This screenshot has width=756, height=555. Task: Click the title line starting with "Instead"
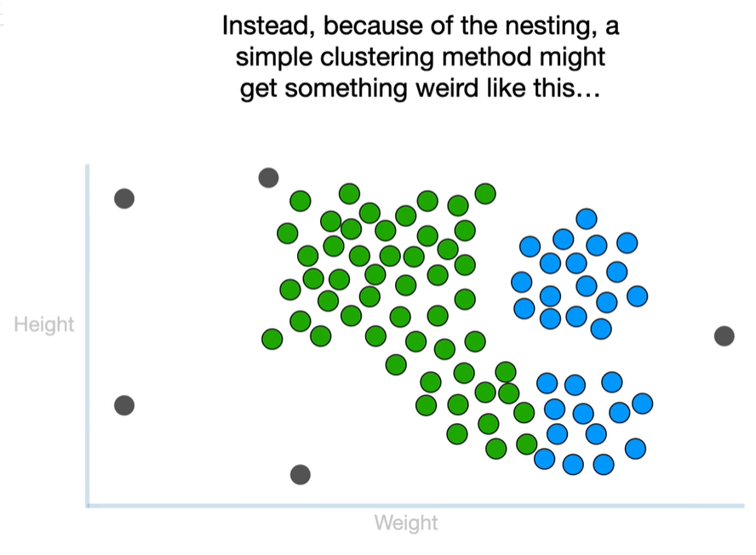coord(420,26)
